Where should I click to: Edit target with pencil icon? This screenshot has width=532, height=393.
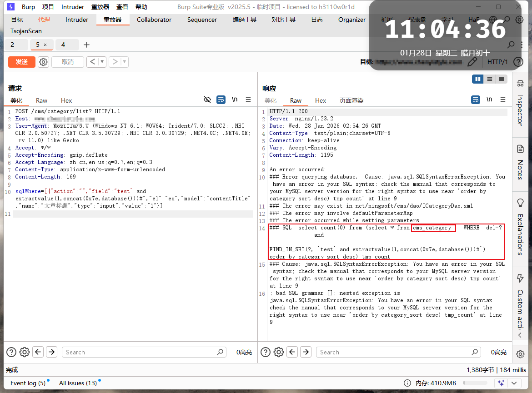[472, 62]
